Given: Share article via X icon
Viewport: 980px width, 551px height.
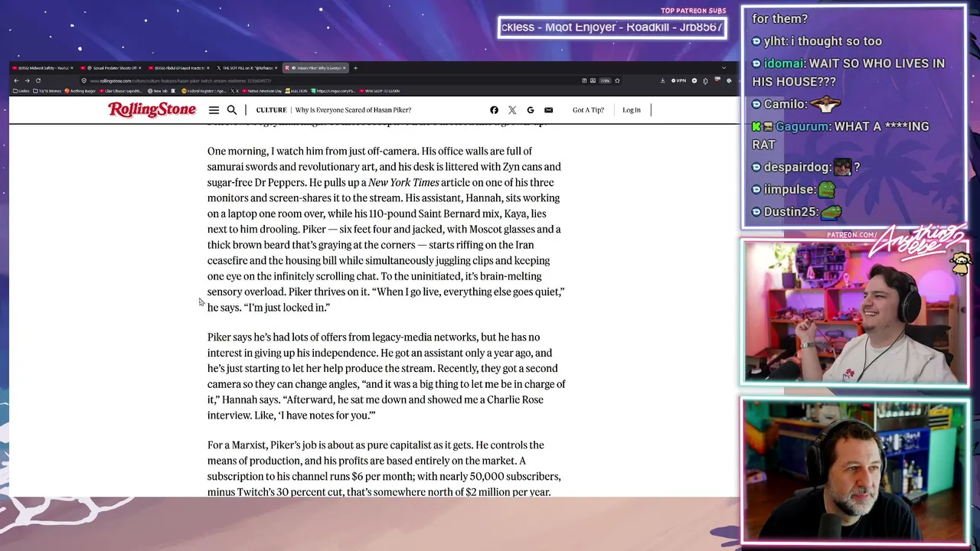Looking at the screenshot, I should [x=512, y=110].
